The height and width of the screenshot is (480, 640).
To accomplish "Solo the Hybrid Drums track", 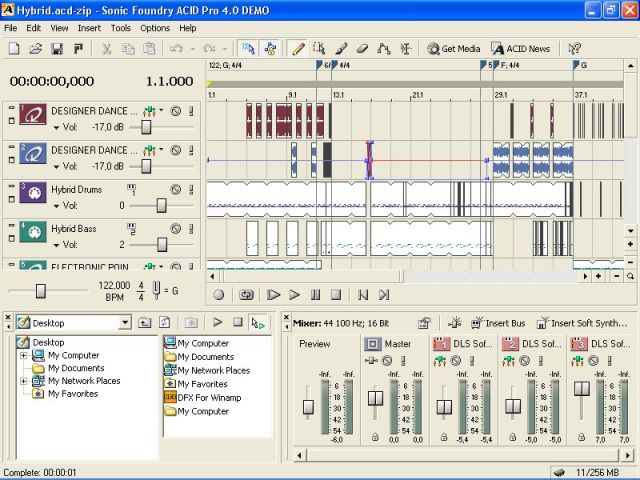I will [191, 189].
